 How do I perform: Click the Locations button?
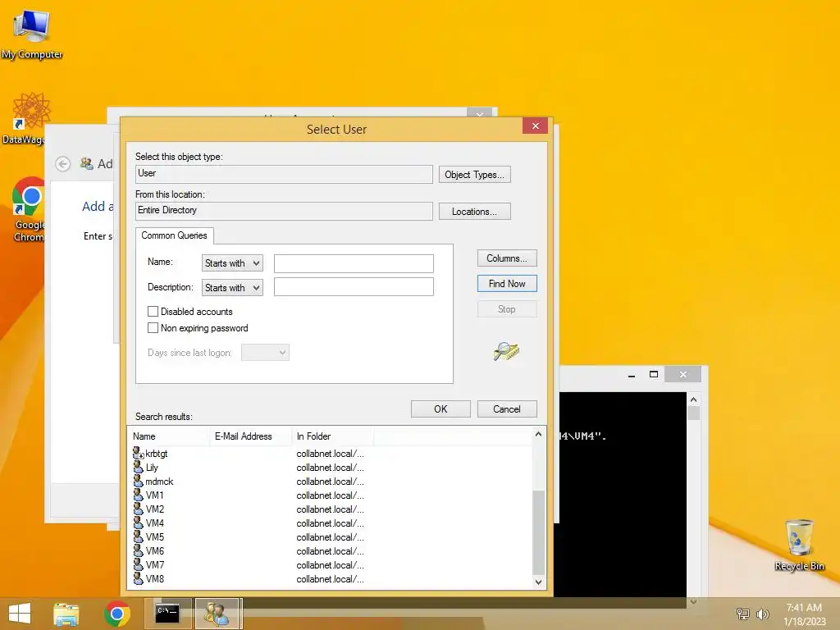[474, 212]
